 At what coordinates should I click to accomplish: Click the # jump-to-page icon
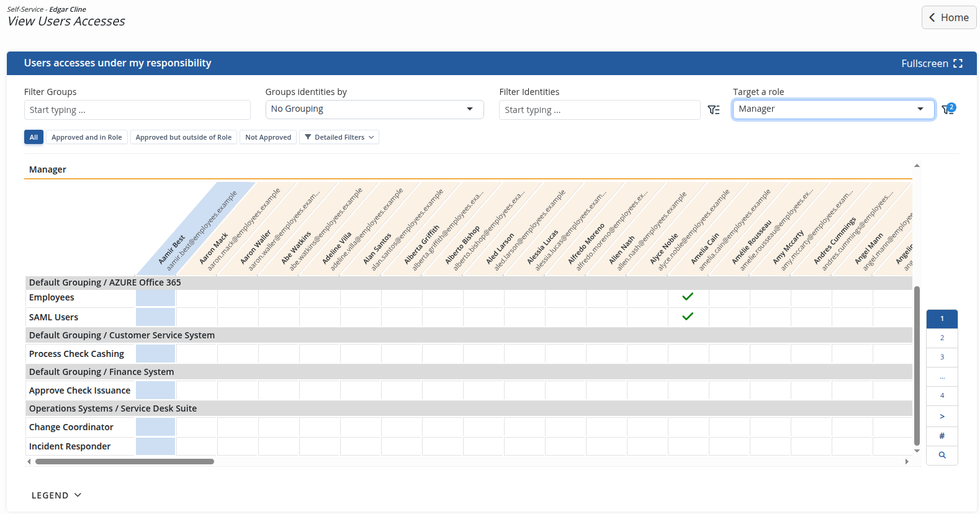click(942, 436)
